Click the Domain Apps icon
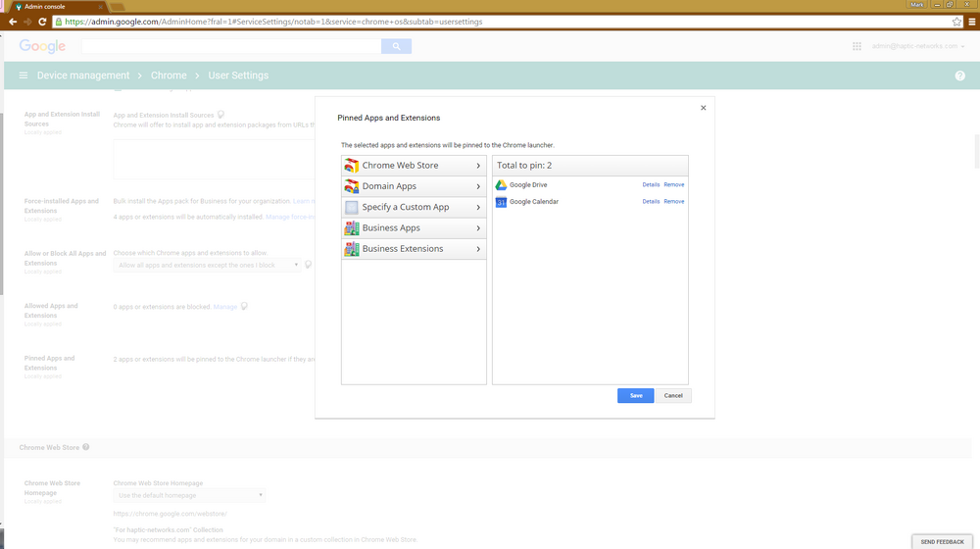The height and width of the screenshot is (549, 980). coord(352,186)
